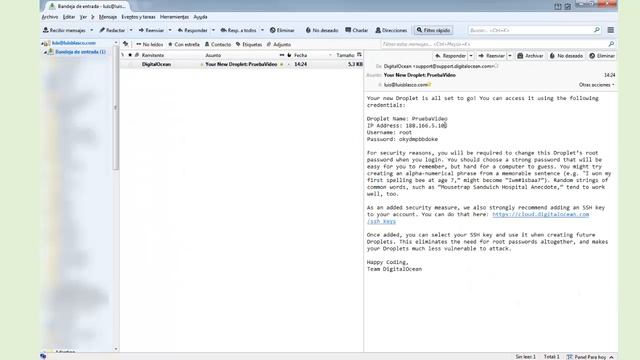Click the Resp. a todos button
The image size is (640, 360).
coord(238,30)
